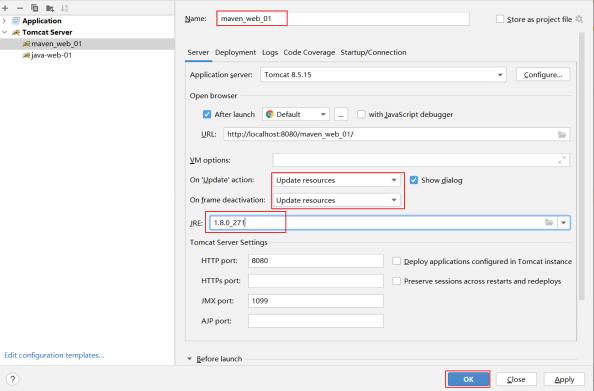Viewport: 594px width, 391px height.
Task: Click the OK button
Action: coord(468,379)
